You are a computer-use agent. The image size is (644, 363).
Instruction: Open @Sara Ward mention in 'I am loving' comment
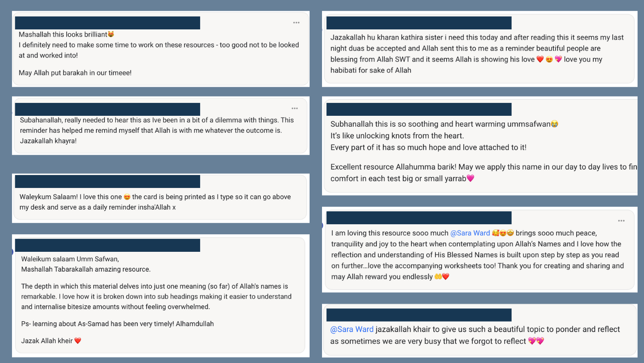tap(470, 233)
